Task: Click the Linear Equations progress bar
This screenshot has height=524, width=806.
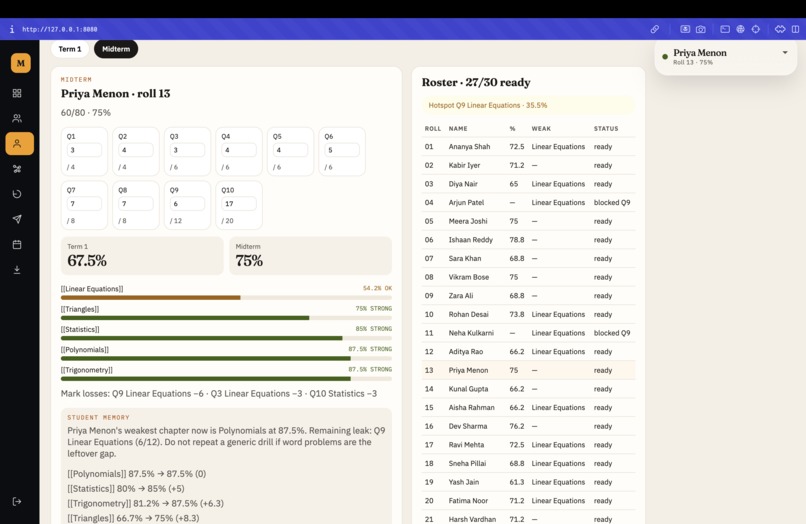Action: tap(226, 297)
